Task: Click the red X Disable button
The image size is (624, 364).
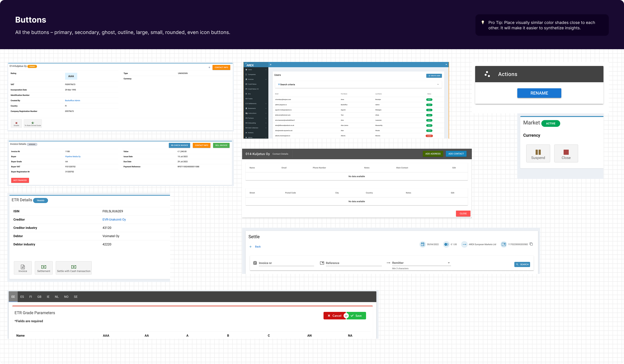Action: point(16,124)
